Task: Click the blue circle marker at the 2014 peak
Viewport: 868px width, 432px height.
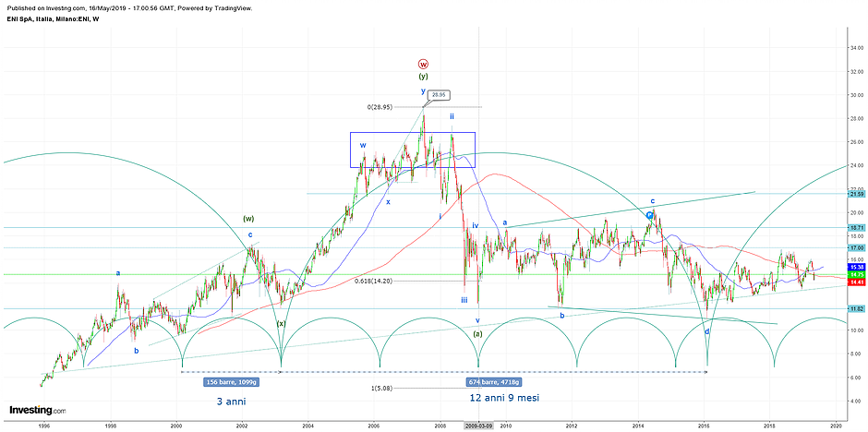Action: click(650, 215)
